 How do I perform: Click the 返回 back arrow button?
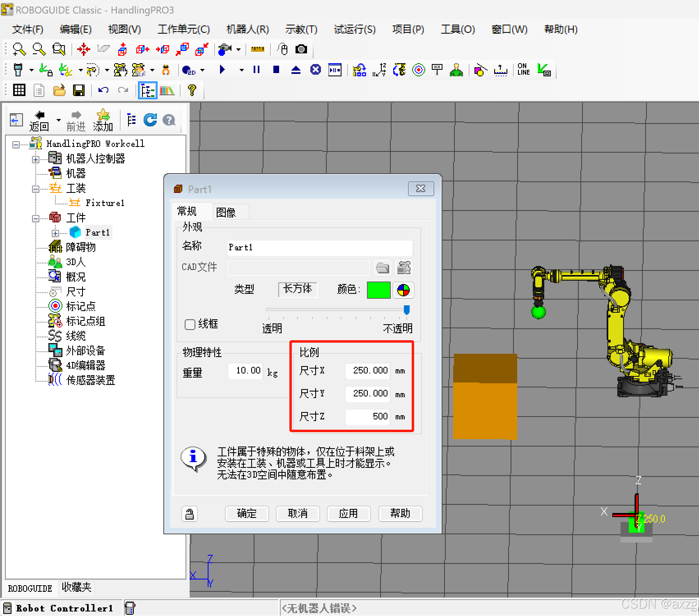pyautogui.click(x=39, y=121)
